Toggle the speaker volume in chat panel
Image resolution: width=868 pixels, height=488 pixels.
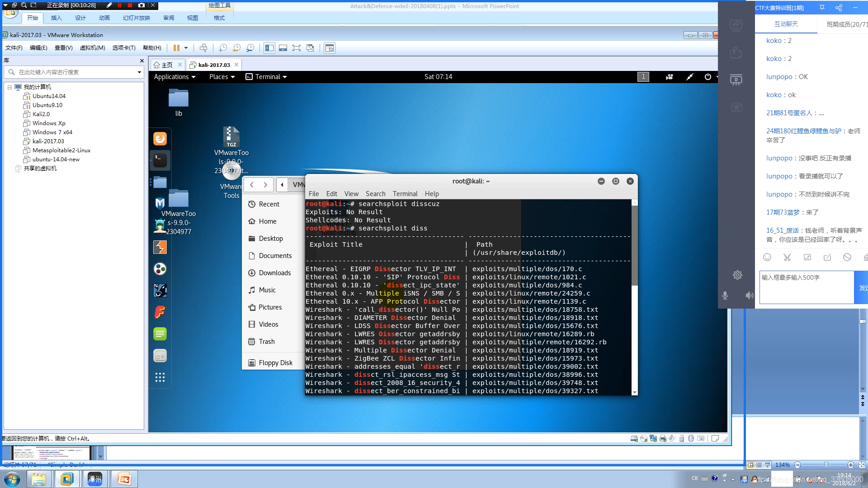(749, 296)
